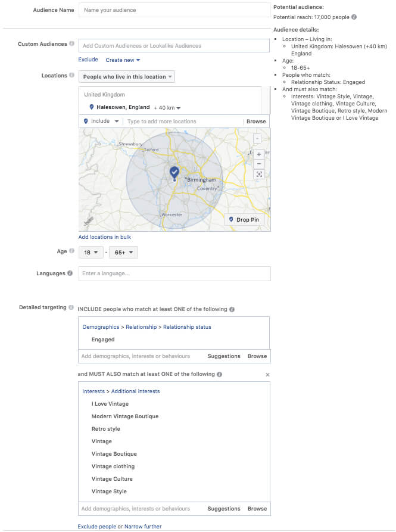Screen dimensions: 396x532
Task: Select the Vintage interest row
Action: tap(101, 441)
